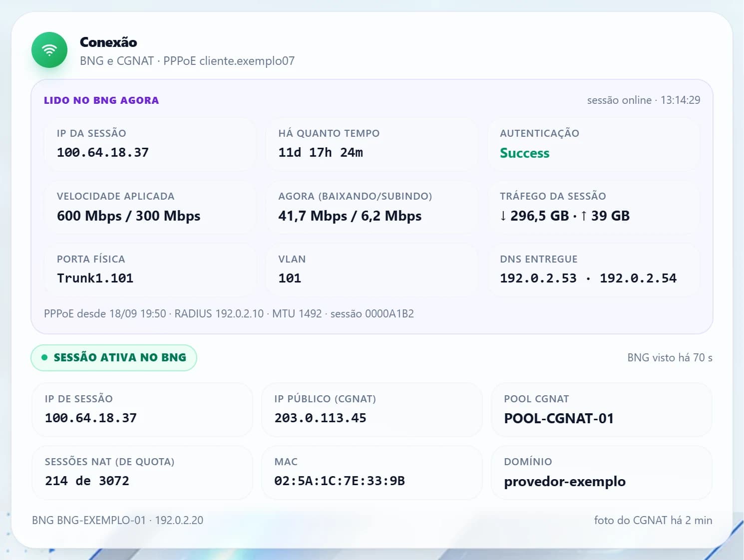Viewport: 744px width, 560px height.
Task: Click the uptime value '11d 17h 24m'
Action: pos(321,153)
